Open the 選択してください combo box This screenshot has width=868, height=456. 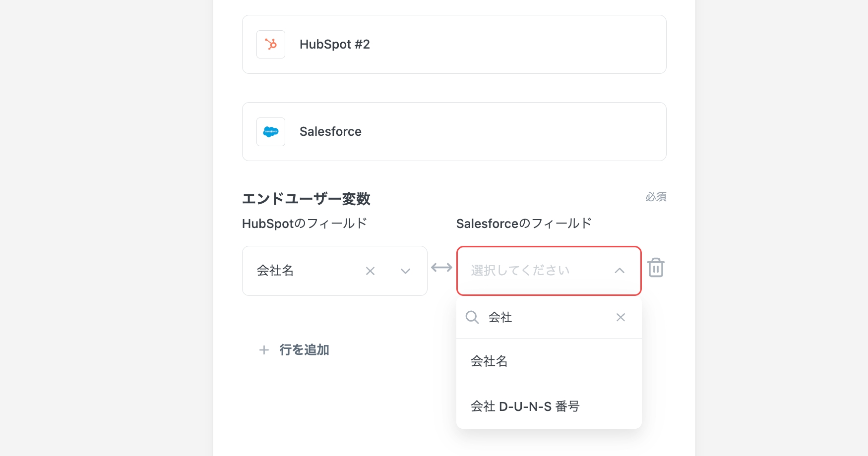[x=536, y=271]
